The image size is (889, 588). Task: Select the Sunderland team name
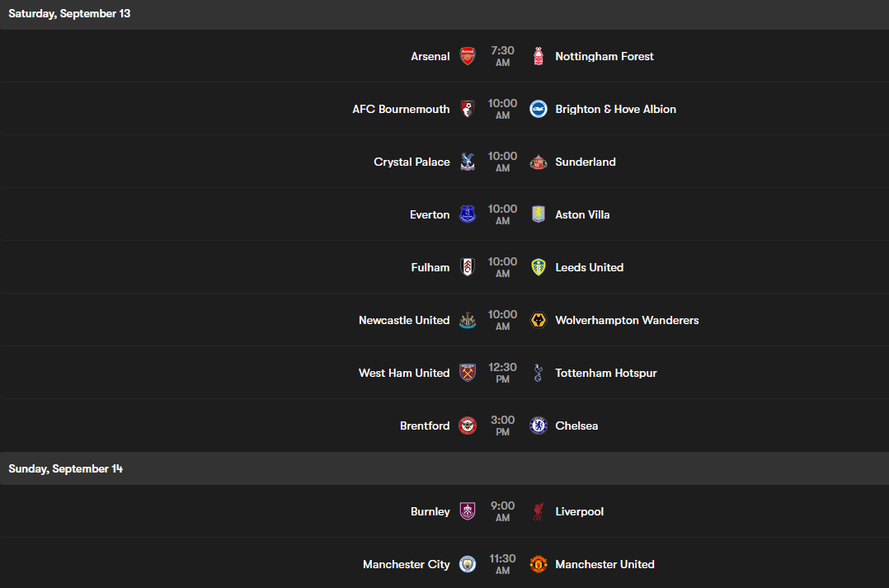click(x=586, y=162)
